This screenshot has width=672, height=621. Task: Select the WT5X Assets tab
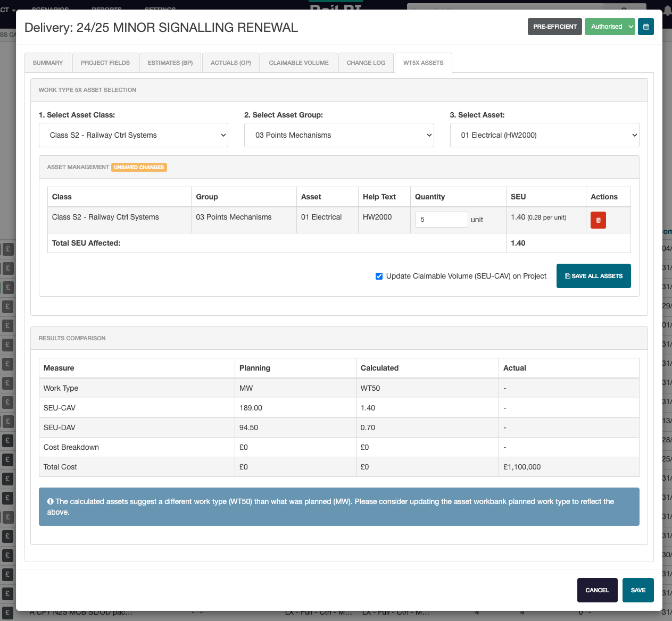(x=423, y=63)
